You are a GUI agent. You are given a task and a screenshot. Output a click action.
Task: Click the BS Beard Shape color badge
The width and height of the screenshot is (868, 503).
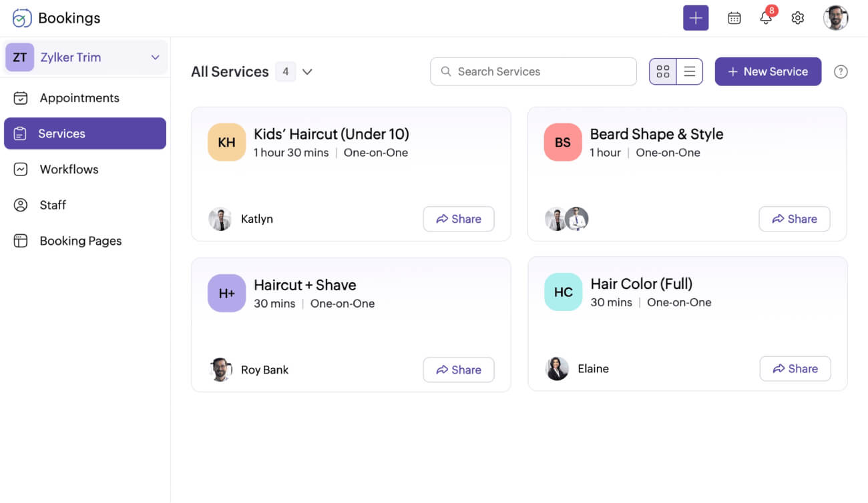point(563,142)
